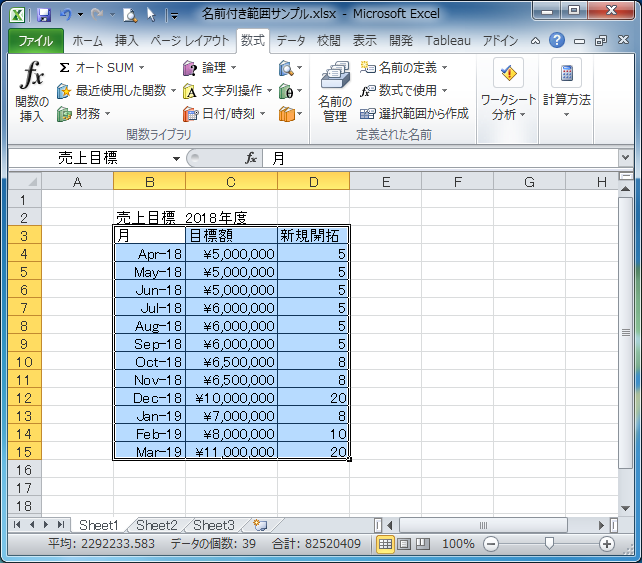Open the データ ribbon tab

coord(291,41)
